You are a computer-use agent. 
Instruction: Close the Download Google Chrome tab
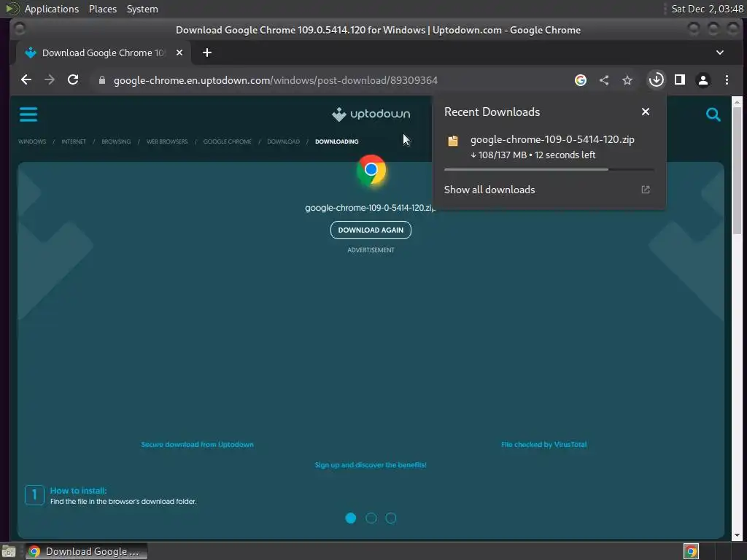coord(179,52)
